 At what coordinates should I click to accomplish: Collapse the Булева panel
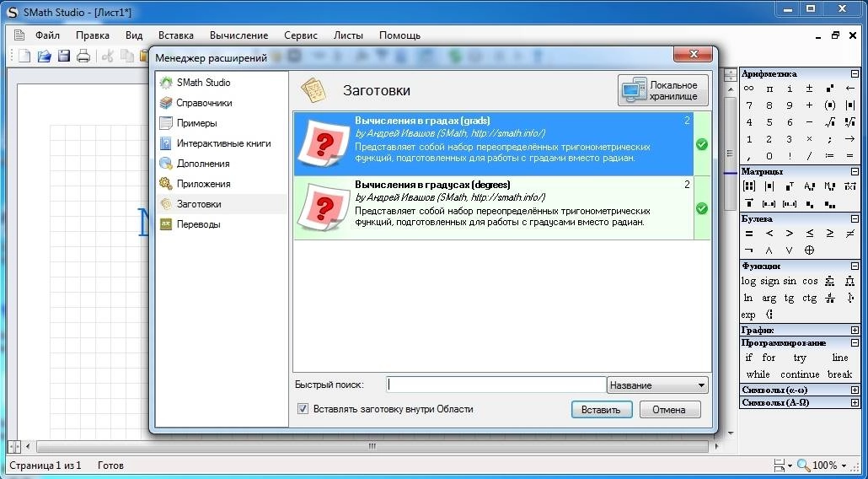pos(855,218)
